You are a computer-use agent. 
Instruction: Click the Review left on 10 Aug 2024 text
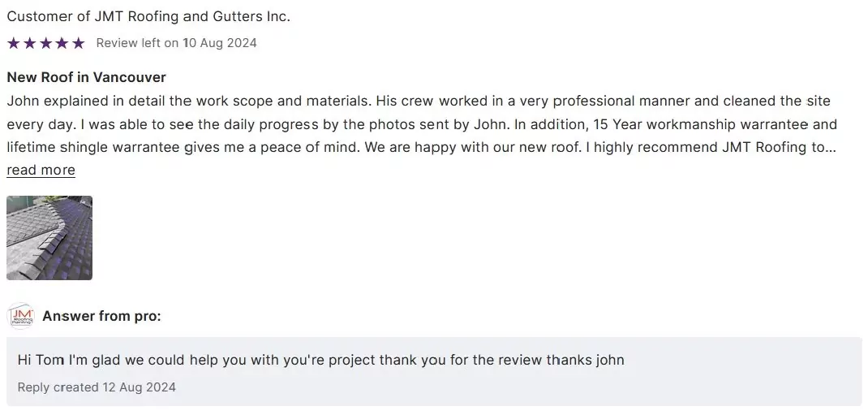pyautogui.click(x=176, y=43)
